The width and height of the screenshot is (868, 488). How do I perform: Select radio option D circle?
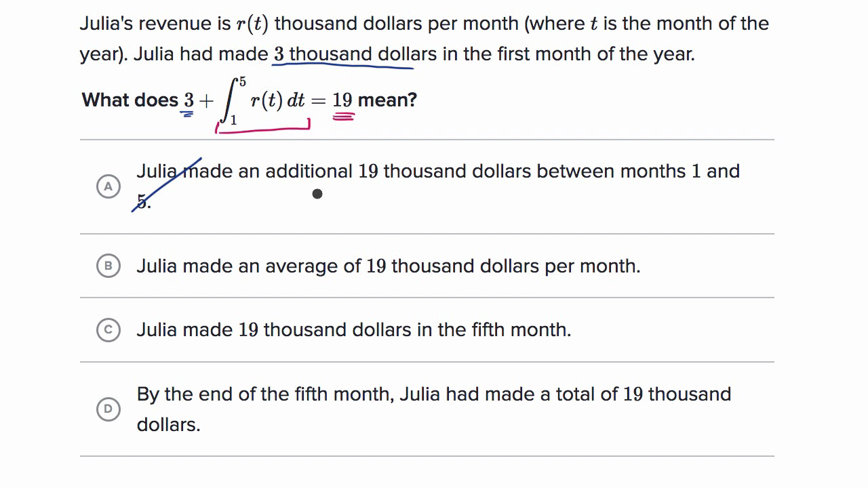tap(108, 409)
